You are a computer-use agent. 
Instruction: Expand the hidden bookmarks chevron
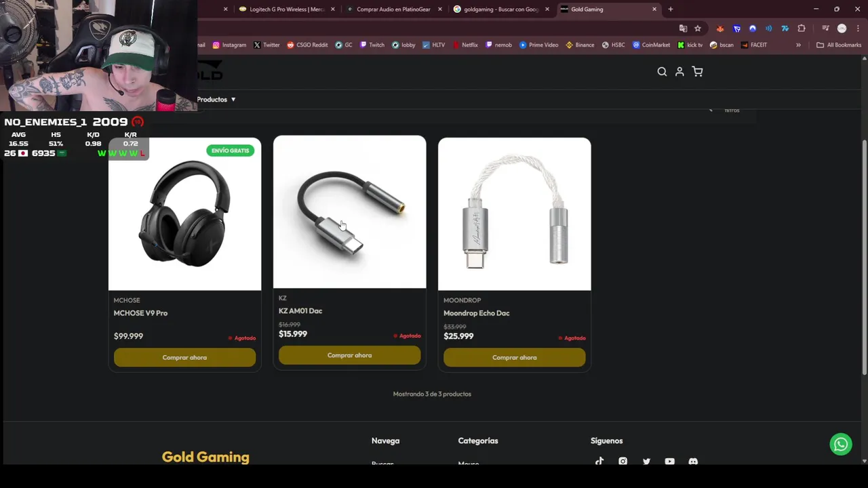tap(798, 45)
